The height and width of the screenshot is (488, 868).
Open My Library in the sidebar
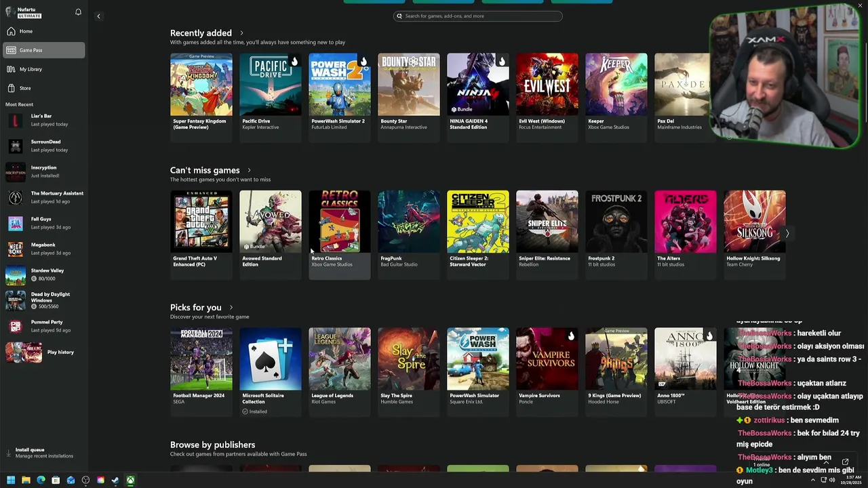(x=44, y=69)
